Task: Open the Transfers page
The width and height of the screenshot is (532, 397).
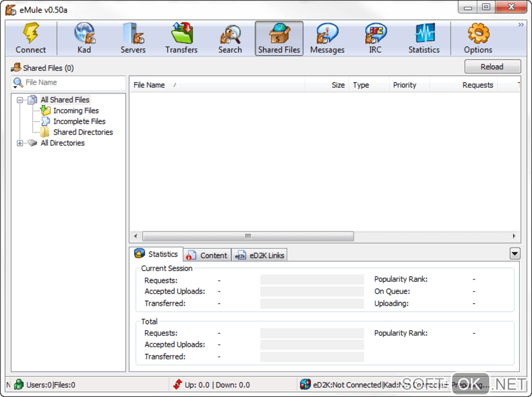Action: (x=182, y=38)
